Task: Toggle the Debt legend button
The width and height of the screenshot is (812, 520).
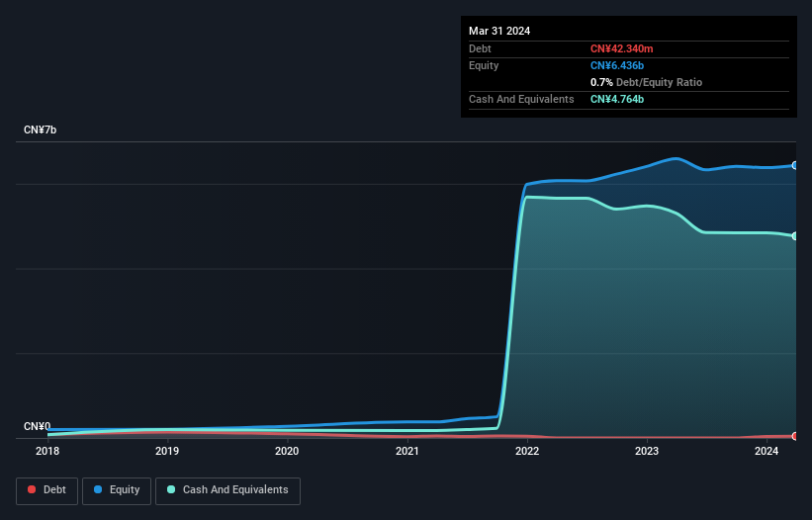Action: [47, 490]
